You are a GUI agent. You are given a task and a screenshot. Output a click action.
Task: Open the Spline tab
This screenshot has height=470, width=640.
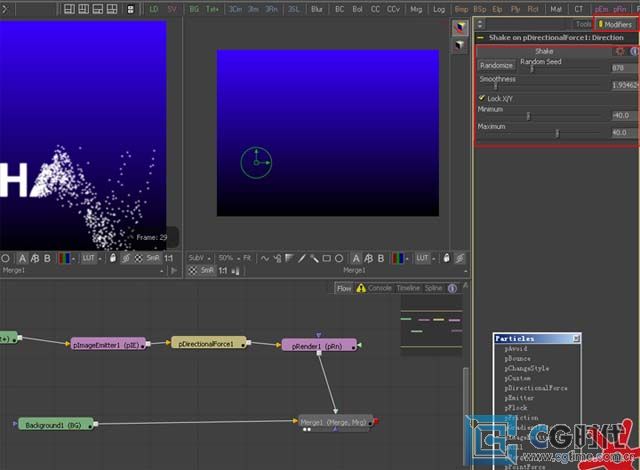click(433, 288)
